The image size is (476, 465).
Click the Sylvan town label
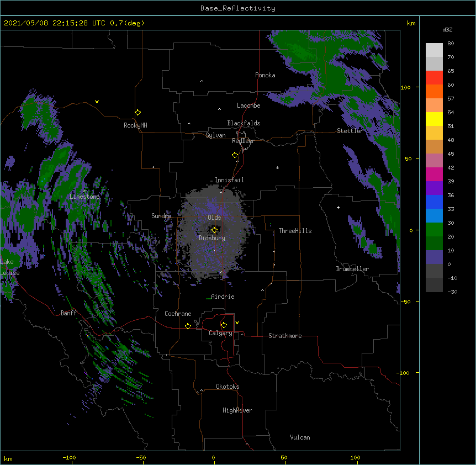(x=215, y=135)
